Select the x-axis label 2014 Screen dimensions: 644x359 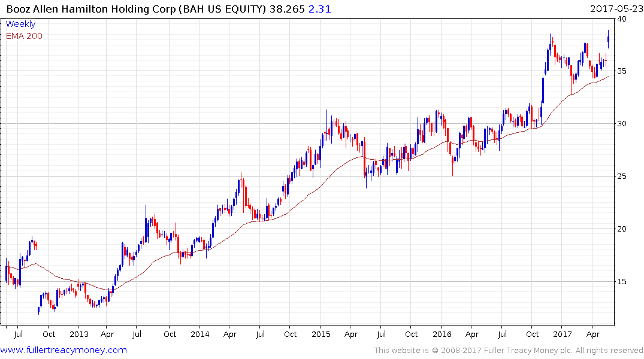coord(200,334)
